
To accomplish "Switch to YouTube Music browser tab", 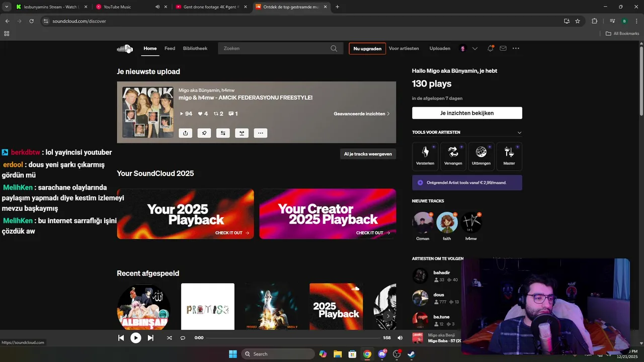I will [131, 7].
